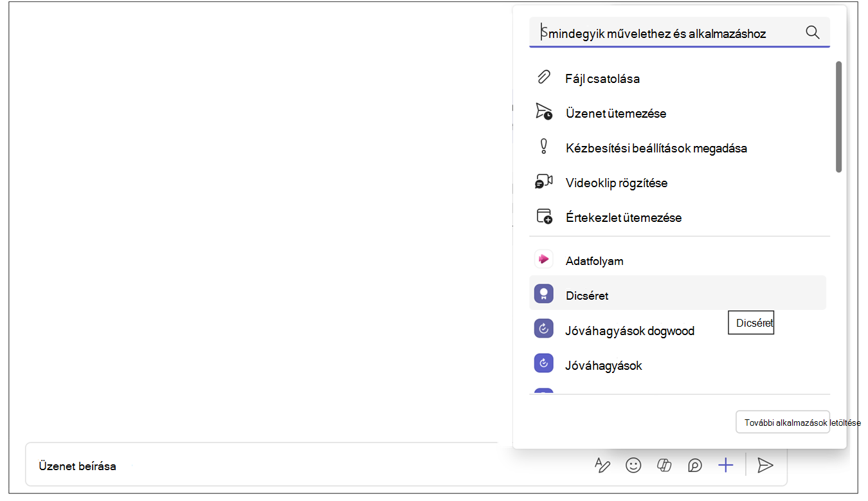868x501 pixels.
Task: Click the Jóváhagyások dogwood app icon
Action: click(544, 329)
